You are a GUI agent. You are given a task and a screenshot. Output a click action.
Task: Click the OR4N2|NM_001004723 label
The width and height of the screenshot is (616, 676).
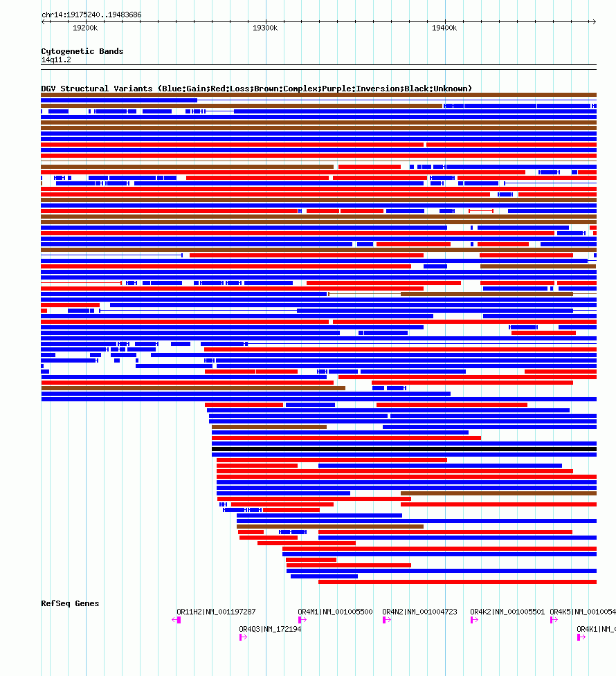coord(419,612)
